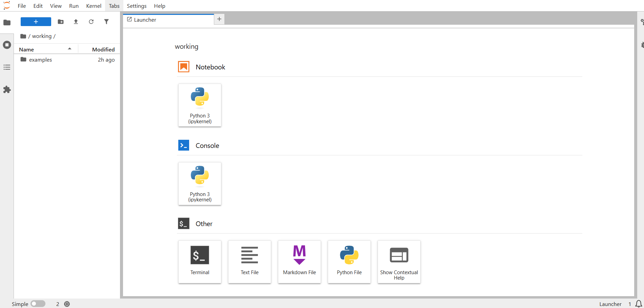Click 'working' in the breadcrumb path
The image size is (644, 308).
(42, 36)
